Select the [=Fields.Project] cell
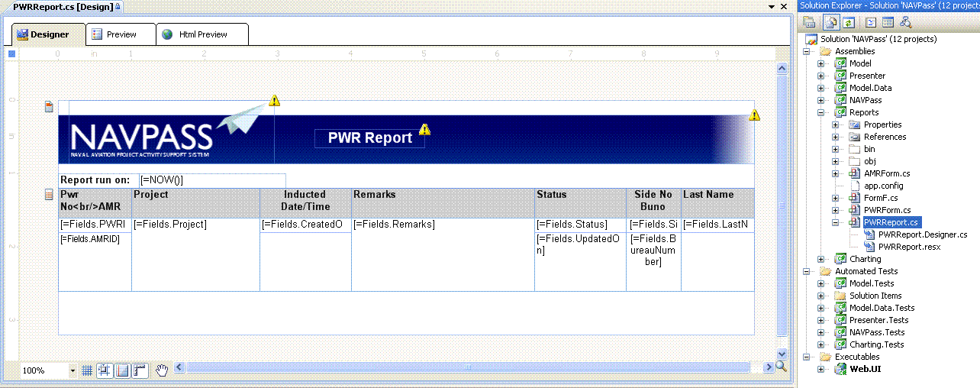 coord(195,254)
